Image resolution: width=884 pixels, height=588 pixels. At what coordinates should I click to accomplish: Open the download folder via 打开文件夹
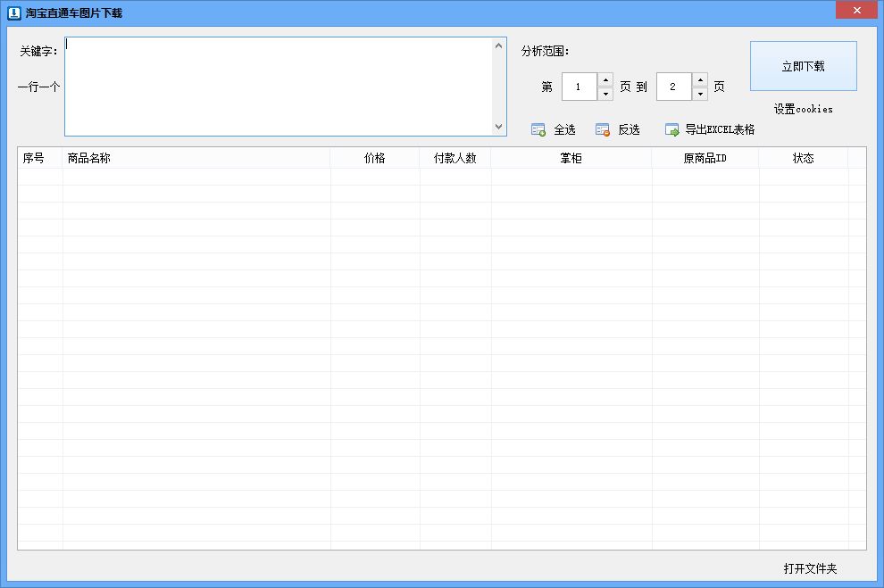click(810, 568)
